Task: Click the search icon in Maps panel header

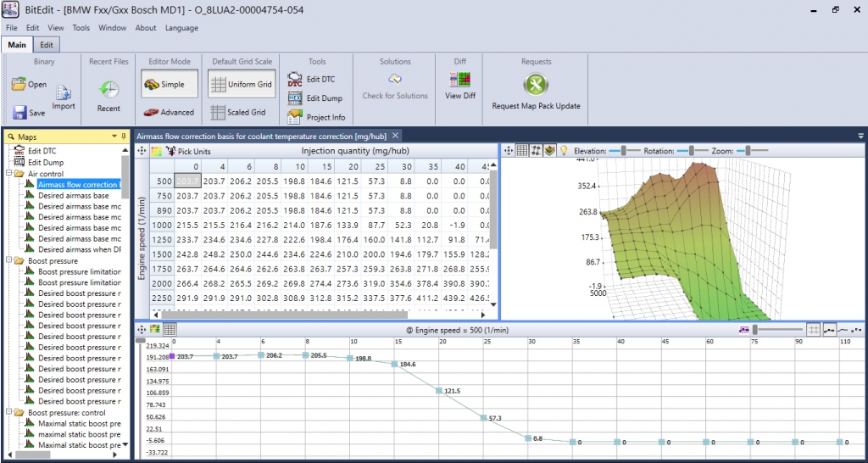Action: pos(10,137)
